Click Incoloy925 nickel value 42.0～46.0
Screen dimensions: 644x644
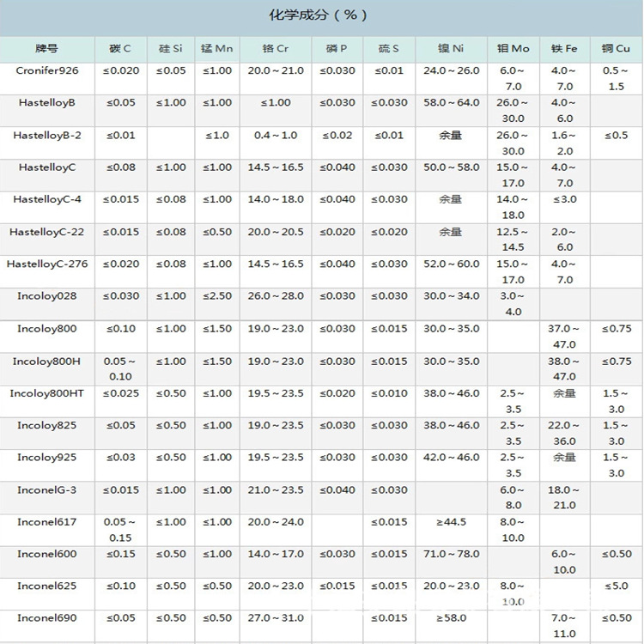click(452, 458)
